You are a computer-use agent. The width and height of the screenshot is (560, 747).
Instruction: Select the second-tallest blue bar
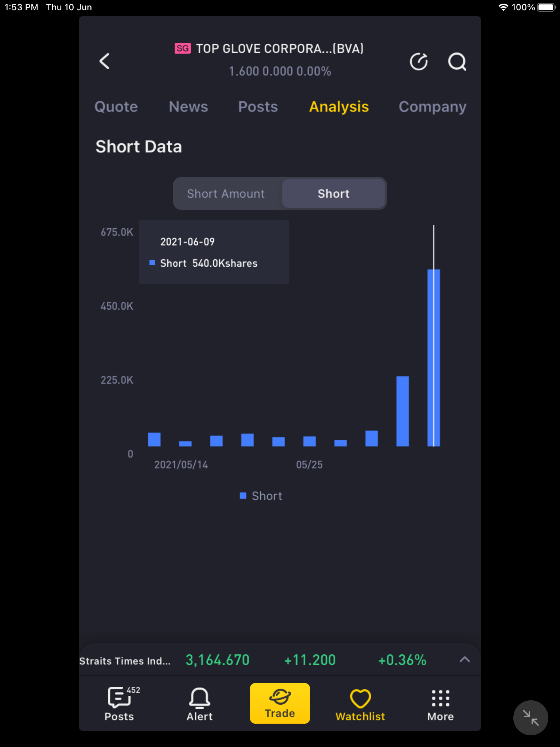click(x=402, y=411)
